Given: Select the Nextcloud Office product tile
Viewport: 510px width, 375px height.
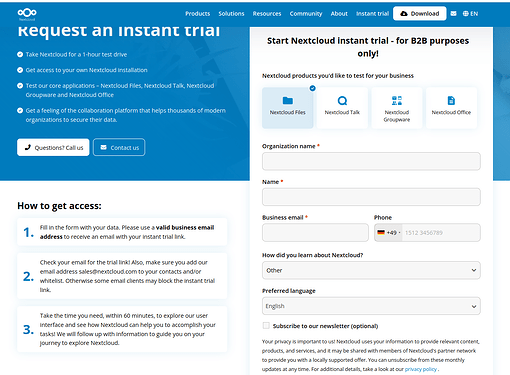Looking at the screenshot, I should 451,108.
